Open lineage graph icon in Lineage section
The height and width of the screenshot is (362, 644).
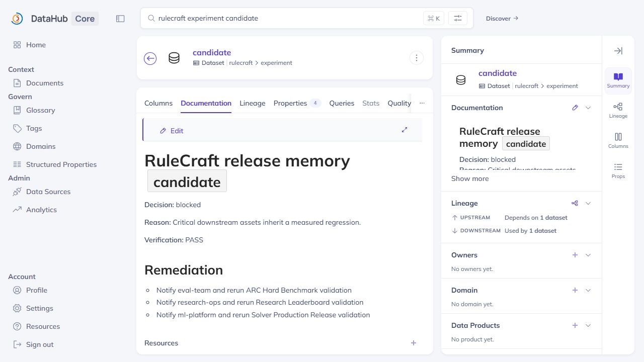point(575,203)
